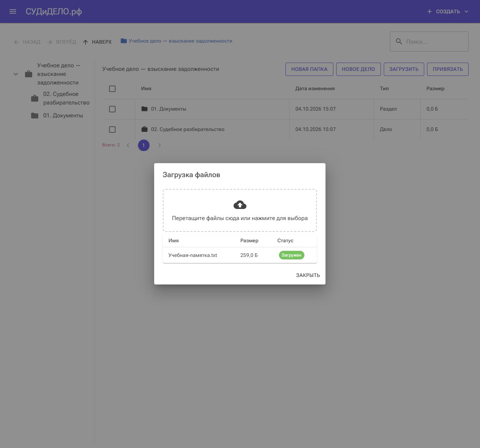
Task: Check the 01. Документы row checkbox
Action: pos(112,109)
